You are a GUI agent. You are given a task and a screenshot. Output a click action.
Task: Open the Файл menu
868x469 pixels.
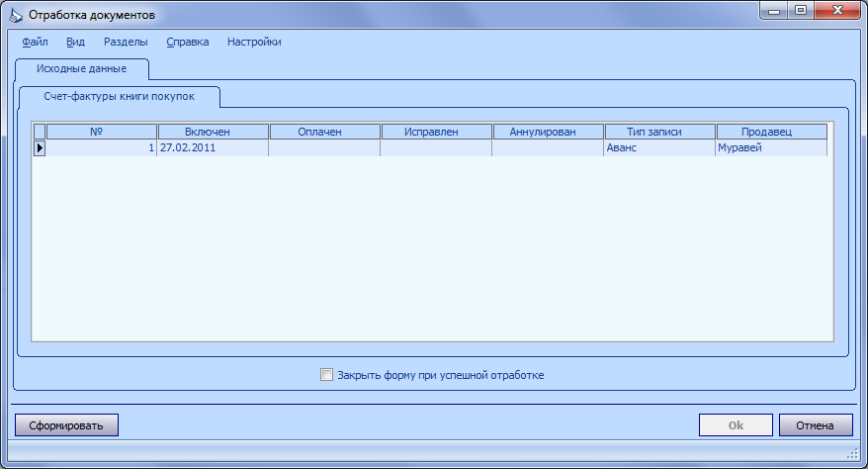(35, 42)
